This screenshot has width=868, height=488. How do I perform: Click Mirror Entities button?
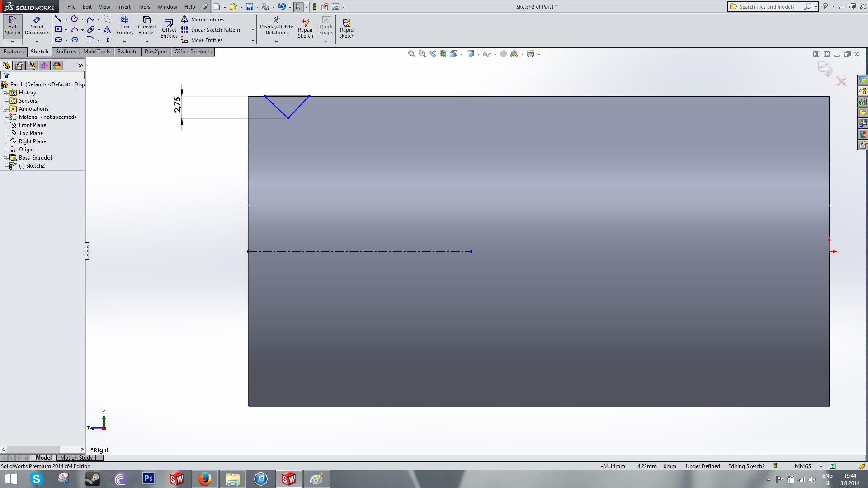pyautogui.click(x=203, y=19)
